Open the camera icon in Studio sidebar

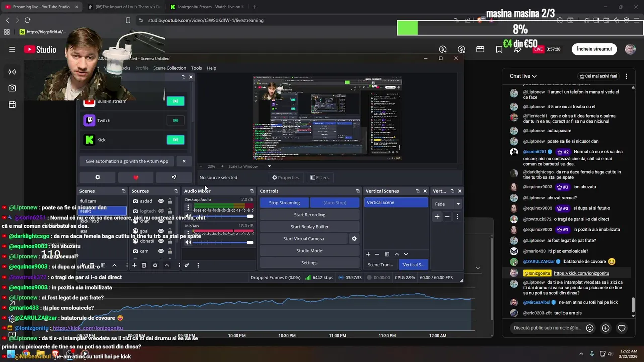(12, 88)
